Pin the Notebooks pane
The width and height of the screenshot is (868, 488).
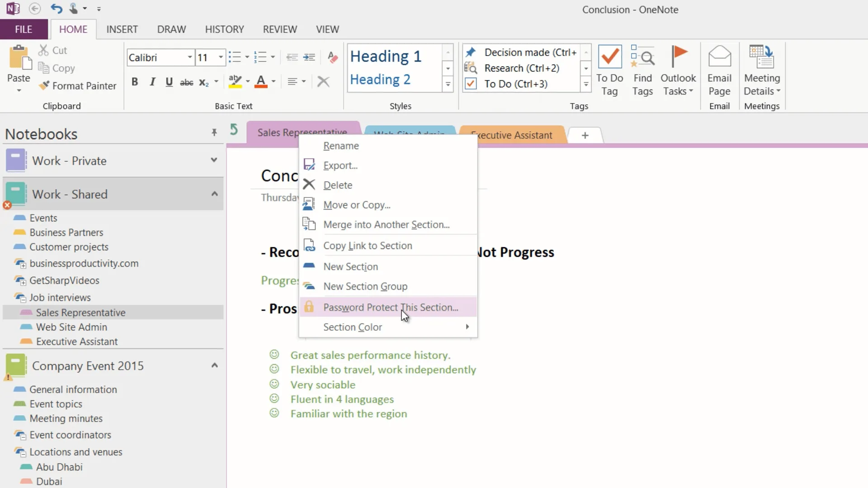coord(214,132)
